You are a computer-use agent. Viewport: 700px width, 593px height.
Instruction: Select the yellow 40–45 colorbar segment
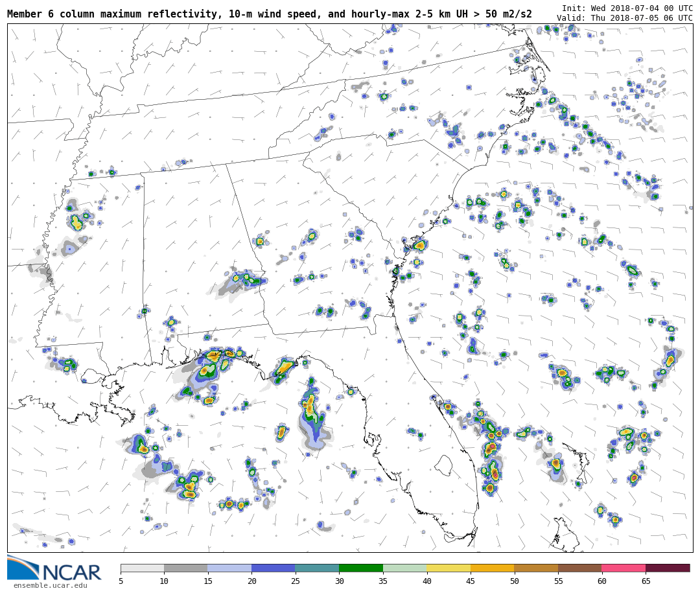coord(448,568)
